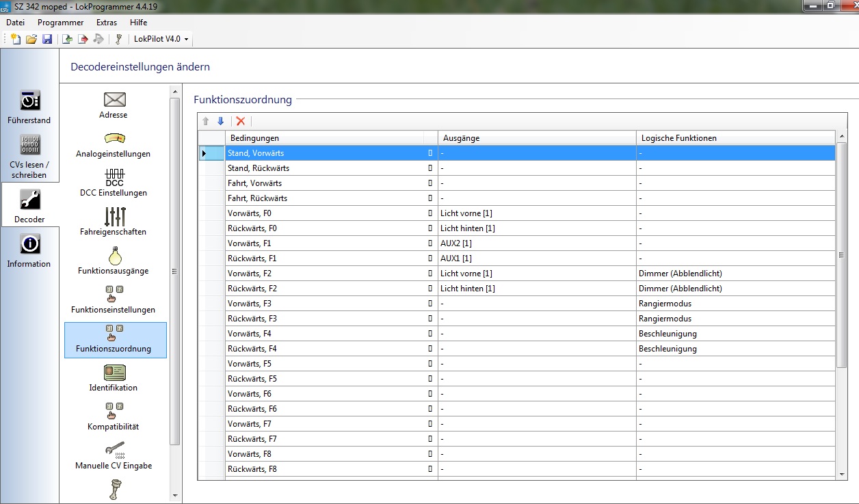Open the Identifikation page
The height and width of the screenshot is (504, 859).
tap(114, 379)
